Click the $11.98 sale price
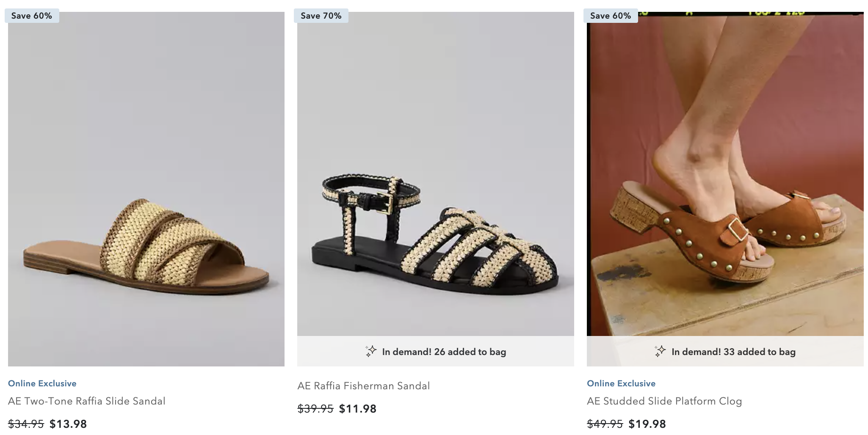The image size is (868, 435). tap(358, 409)
